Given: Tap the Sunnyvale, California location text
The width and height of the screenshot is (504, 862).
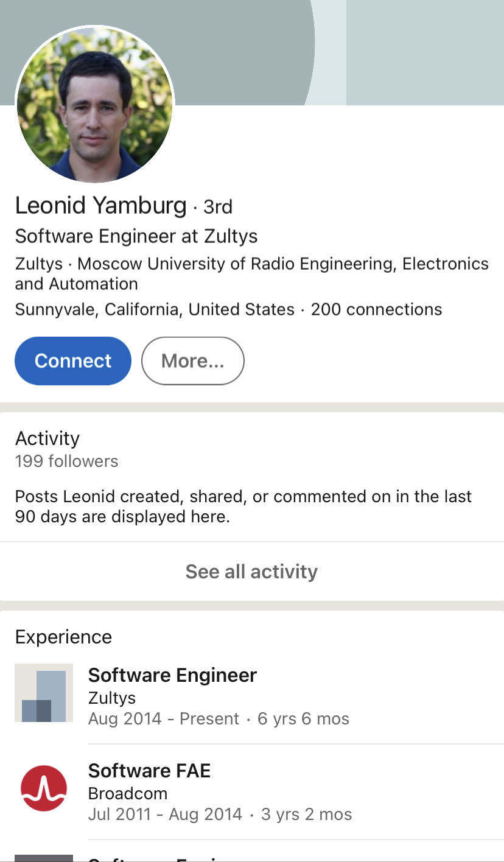Looking at the screenshot, I should (x=155, y=309).
